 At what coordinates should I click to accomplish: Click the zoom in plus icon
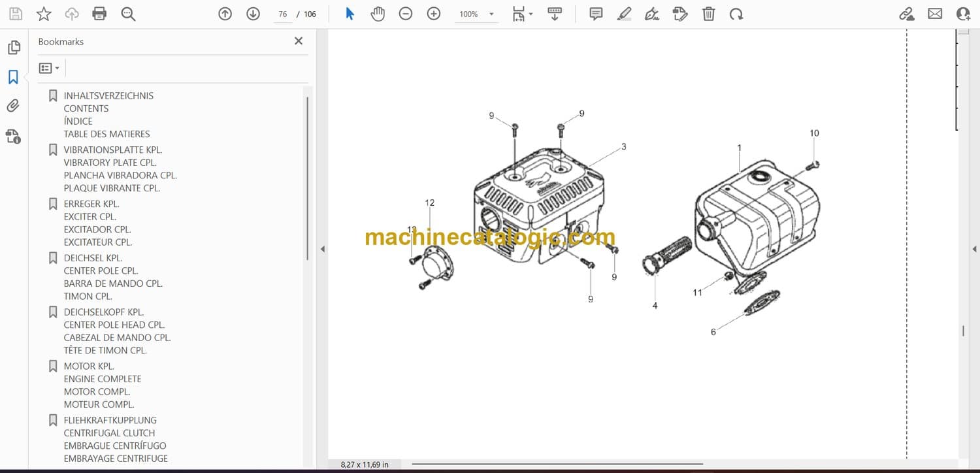pos(434,14)
